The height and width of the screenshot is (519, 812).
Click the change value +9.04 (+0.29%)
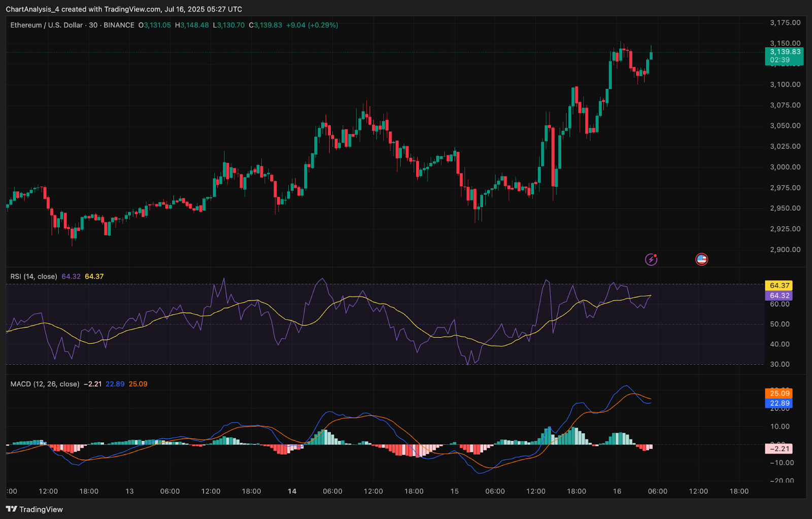pos(312,25)
